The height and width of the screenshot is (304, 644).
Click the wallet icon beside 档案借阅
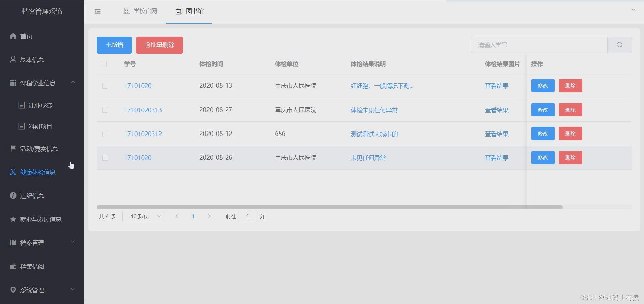(x=13, y=266)
